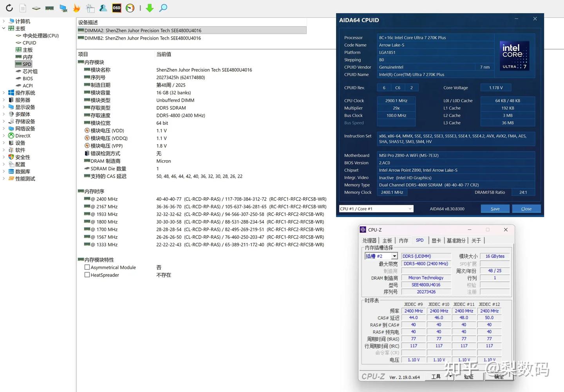The image size is (564, 392).
Task: Select the DIMMB2 device row
Action: (192, 38)
